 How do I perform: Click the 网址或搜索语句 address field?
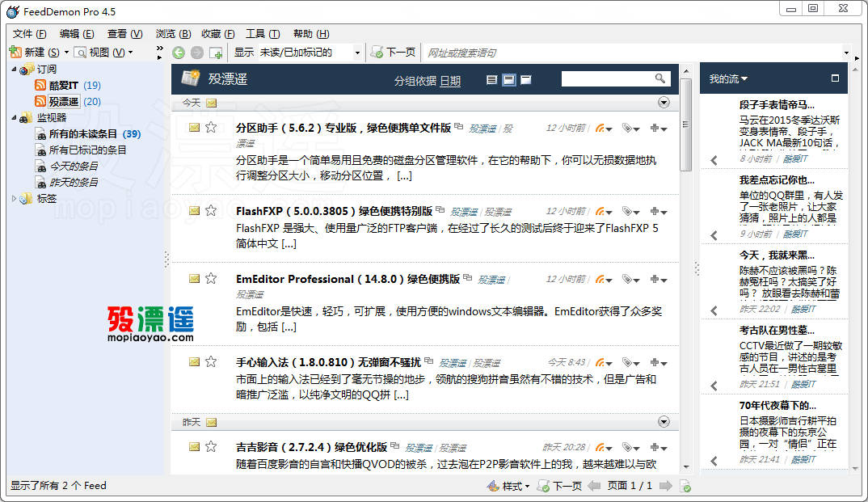[632, 53]
